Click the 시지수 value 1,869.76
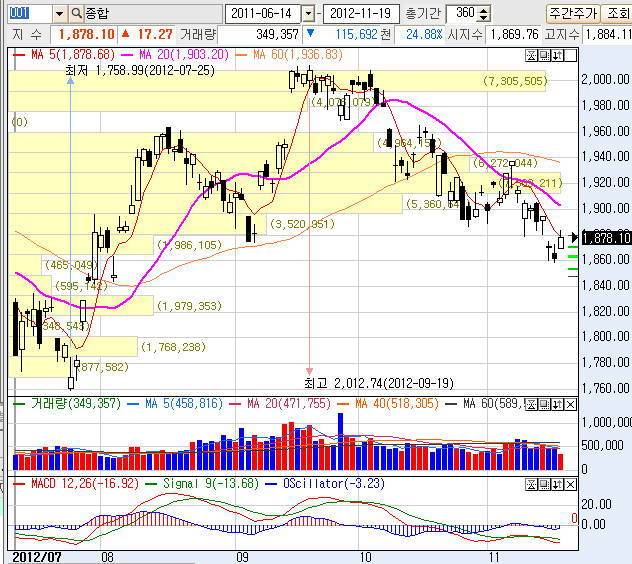The image size is (632, 564). click(x=515, y=34)
